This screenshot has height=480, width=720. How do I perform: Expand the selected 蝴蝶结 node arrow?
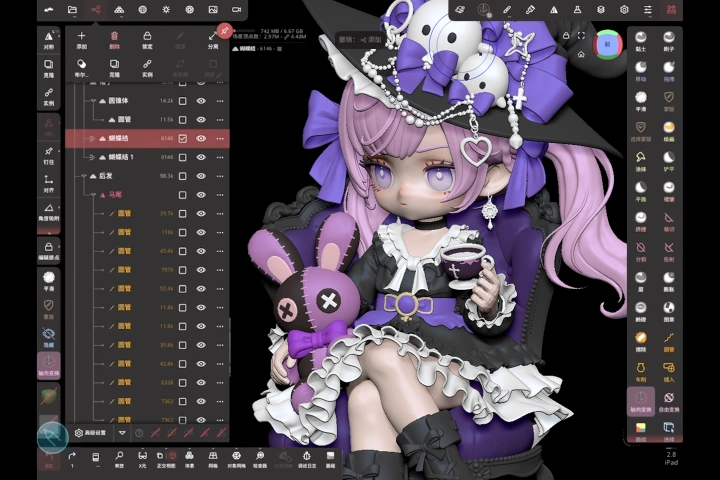coord(92,138)
